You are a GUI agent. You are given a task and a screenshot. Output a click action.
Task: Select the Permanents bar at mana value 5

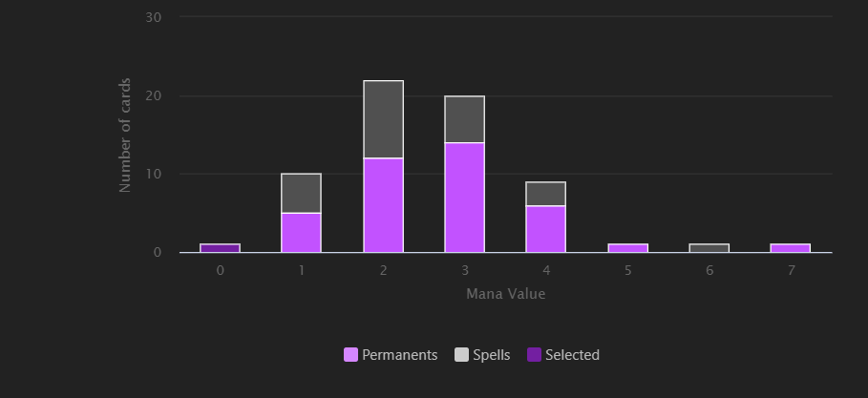pos(627,248)
